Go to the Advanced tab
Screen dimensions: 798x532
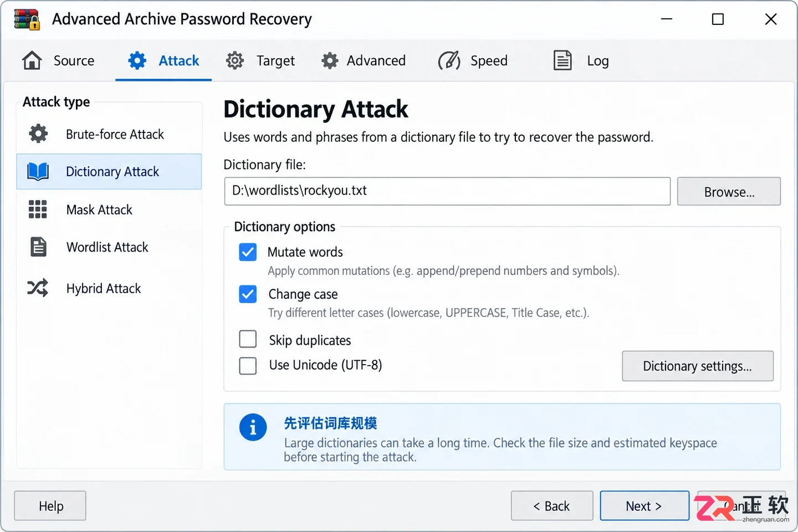364,60
